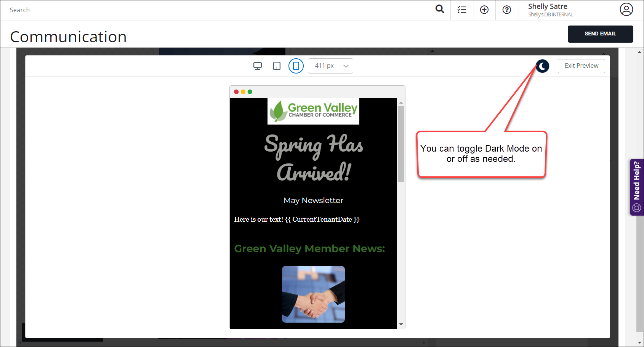Image resolution: width=644 pixels, height=347 pixels.
Task: Click the Green Valley Member News heading
Action: click(309, 249)
